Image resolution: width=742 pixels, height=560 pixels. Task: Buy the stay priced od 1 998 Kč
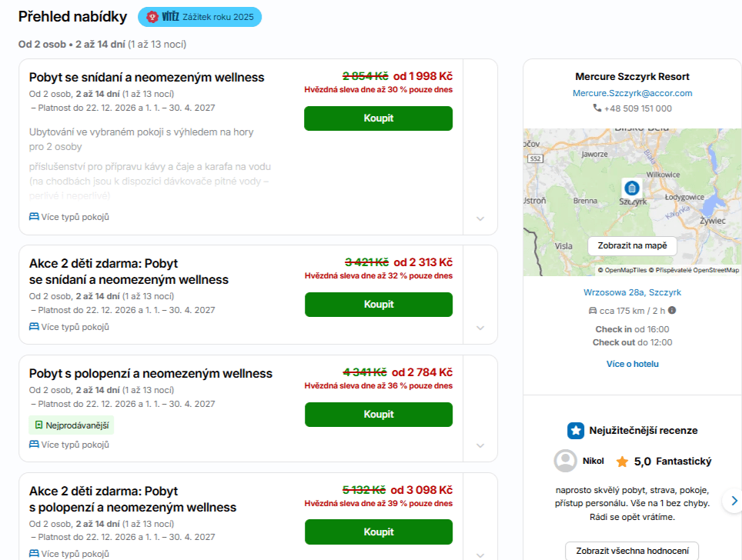coord(378,118)
